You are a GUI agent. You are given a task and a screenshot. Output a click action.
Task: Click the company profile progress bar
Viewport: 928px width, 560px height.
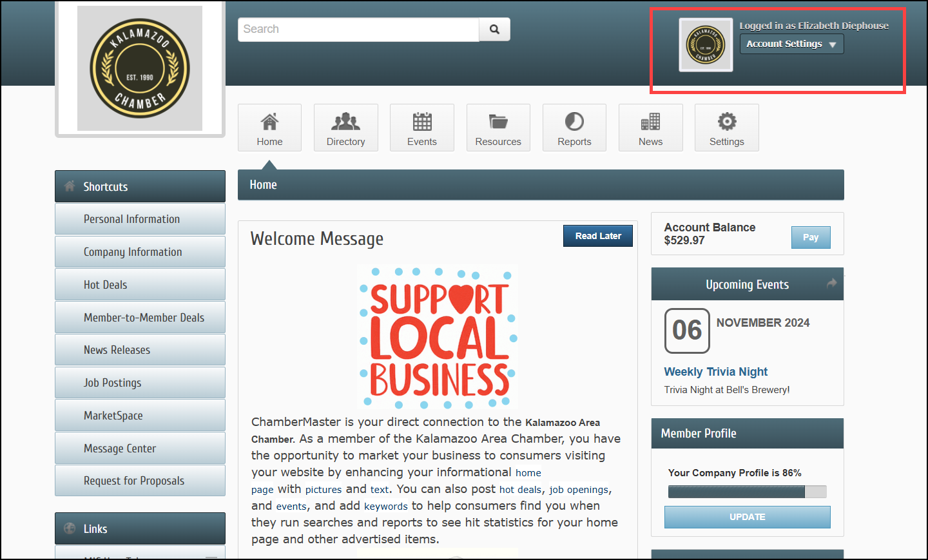(x=748, y=492)
